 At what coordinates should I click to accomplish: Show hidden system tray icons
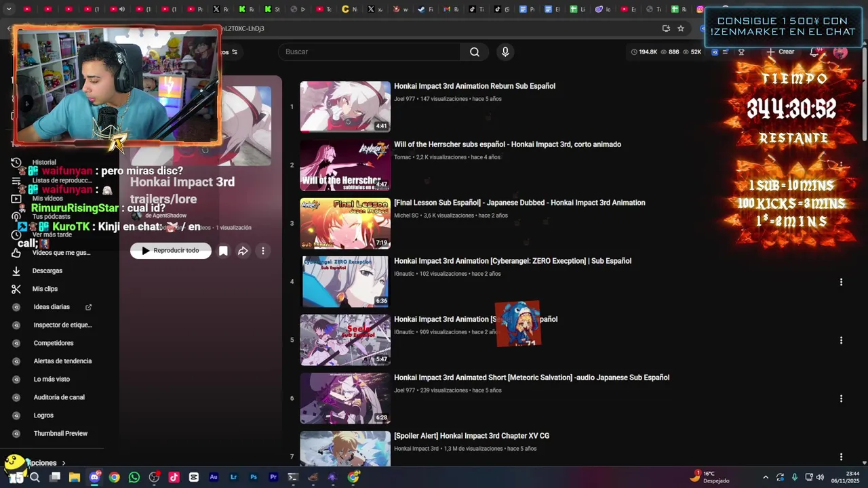[x=766, y=477]
